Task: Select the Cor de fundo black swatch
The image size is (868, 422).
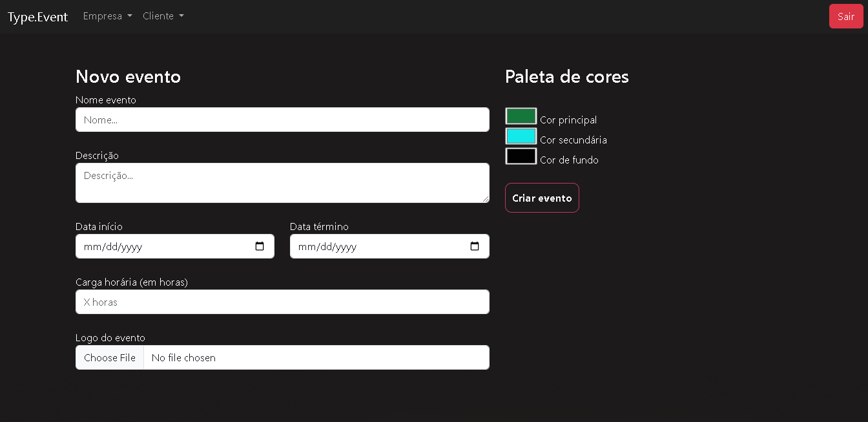Action: [x=521, y=156]
